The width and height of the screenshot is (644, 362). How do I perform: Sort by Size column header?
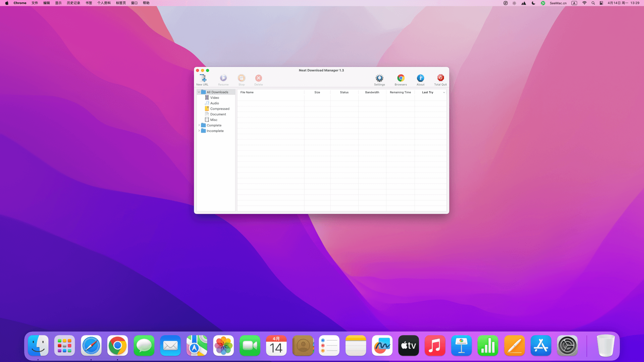[317, 92]
